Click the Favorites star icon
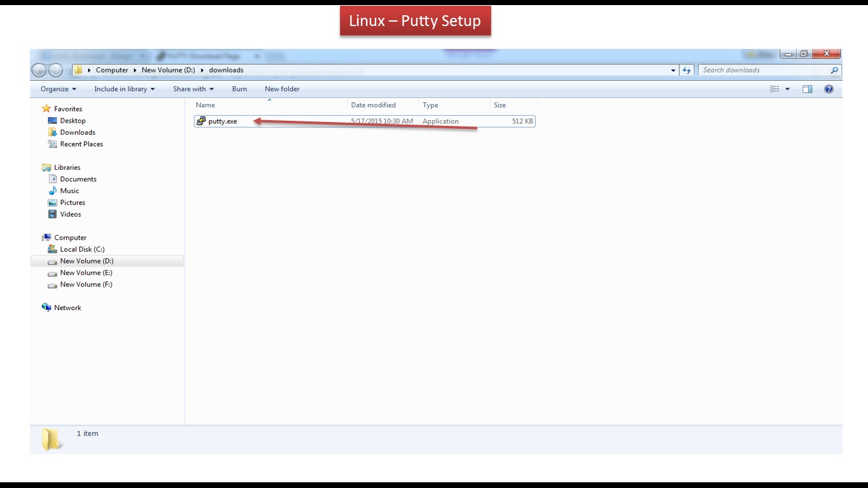This screenshot has width=868, height=488. coord(46,109)
